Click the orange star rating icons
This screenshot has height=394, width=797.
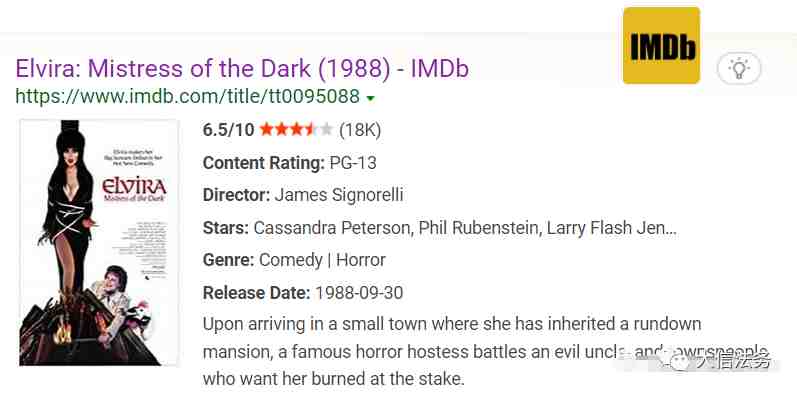[296, 130]
